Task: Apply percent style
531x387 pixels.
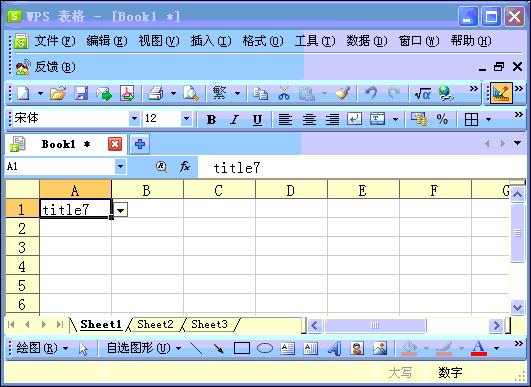Action: click(x=442, y=119)
